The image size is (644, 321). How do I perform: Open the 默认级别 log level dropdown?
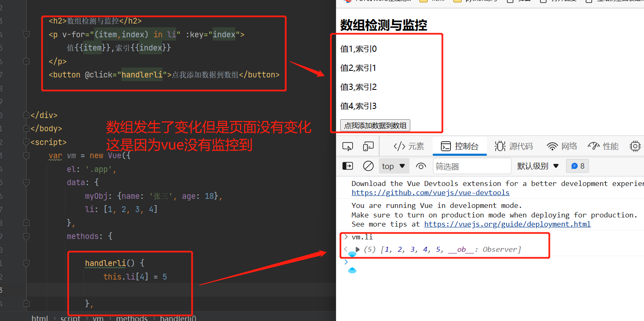point(538,166)
